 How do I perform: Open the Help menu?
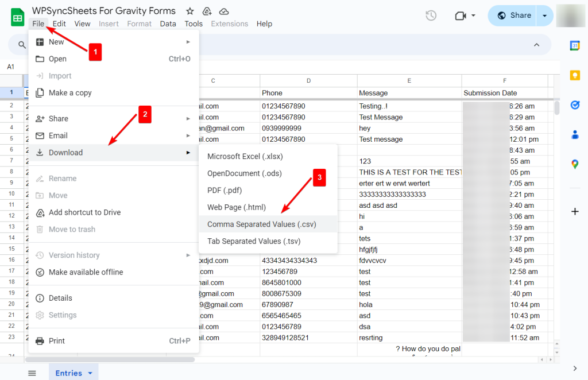click(x=264, y=24)
